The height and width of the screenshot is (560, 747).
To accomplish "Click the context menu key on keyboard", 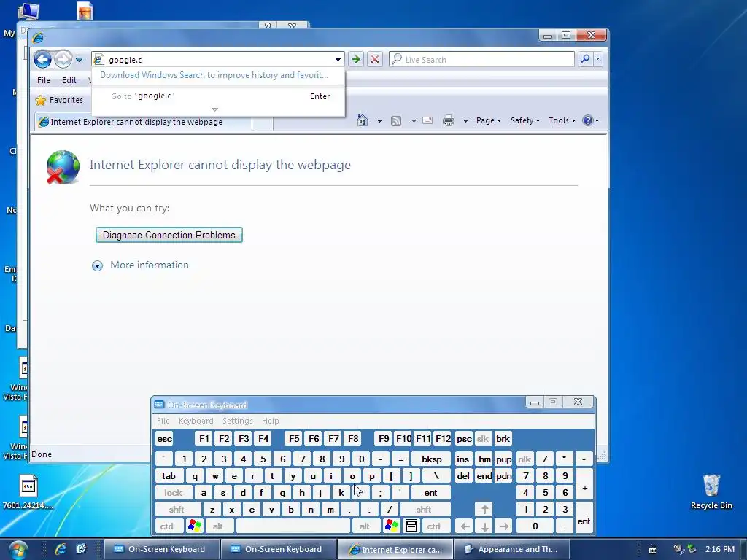I will [411, 526].
